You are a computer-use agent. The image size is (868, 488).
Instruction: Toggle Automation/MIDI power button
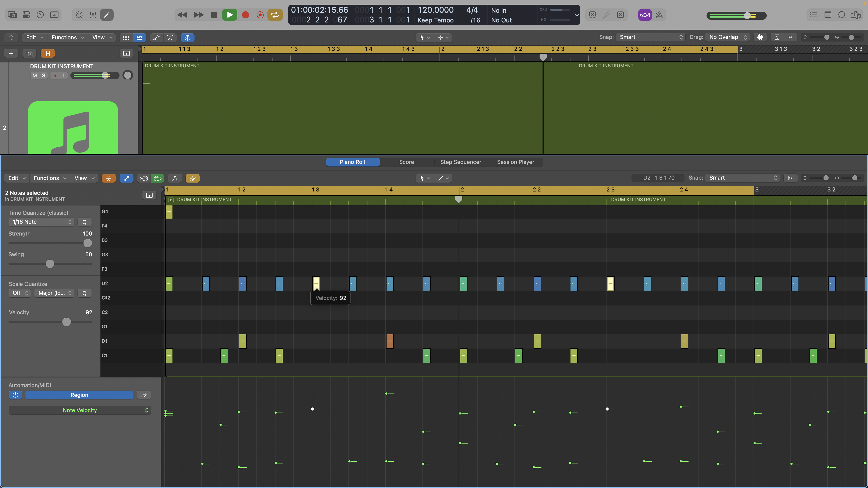15,395
